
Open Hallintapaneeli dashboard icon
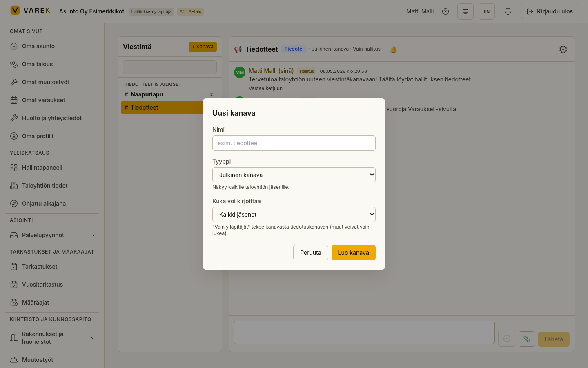pyautogui.click(x=14, y=168)
